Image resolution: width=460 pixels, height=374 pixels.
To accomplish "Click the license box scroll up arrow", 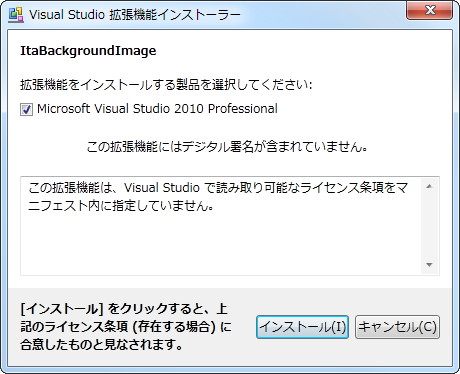I will (429, 186).
